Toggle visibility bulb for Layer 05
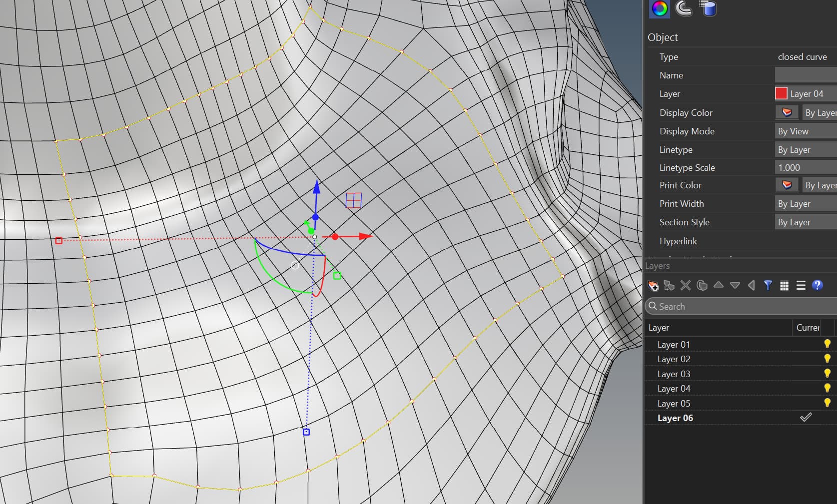The image size is (837, 504). click(827, 403)
